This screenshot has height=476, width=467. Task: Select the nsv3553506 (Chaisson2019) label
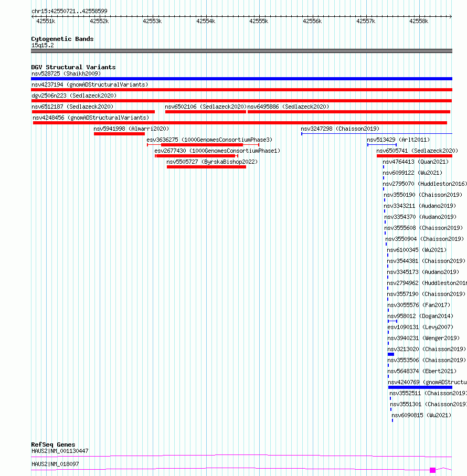(427, 361)
